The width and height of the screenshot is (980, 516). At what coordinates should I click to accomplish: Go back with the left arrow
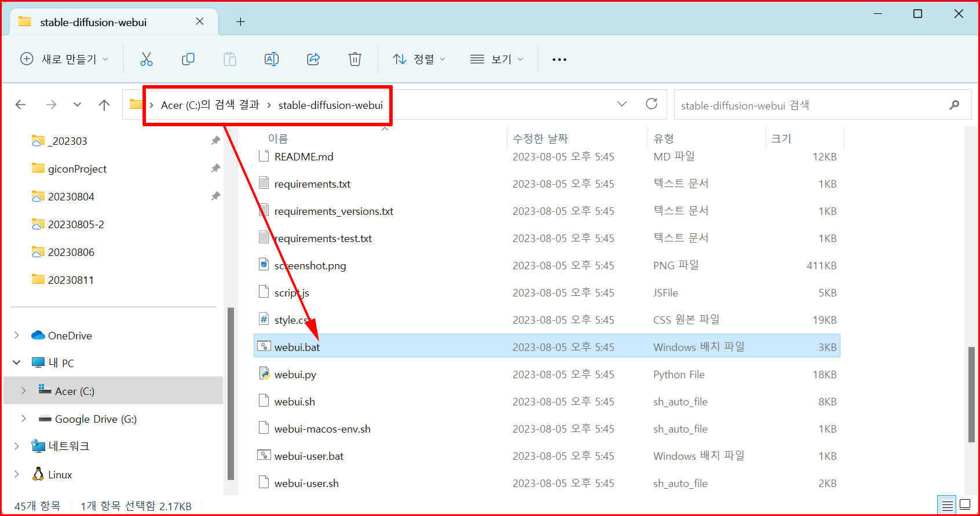tap(21, 105)
